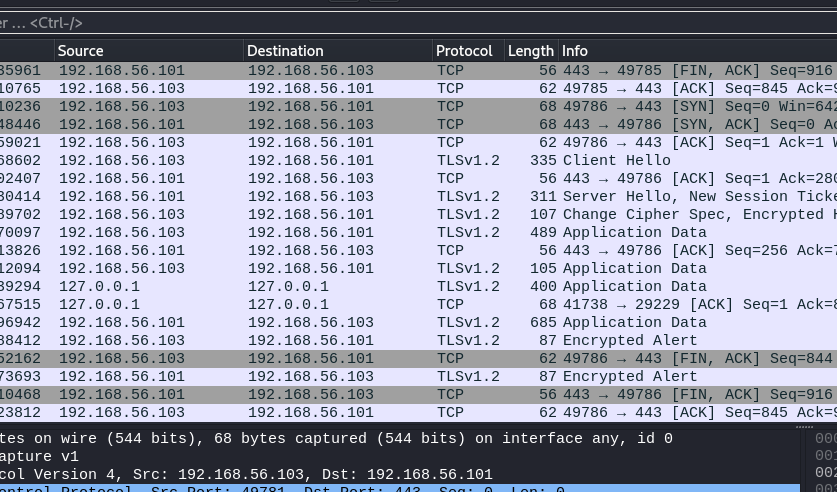837x492 pixels.
Task: Select the Application Data packet of length 489
Action: (x=418, y=233)
